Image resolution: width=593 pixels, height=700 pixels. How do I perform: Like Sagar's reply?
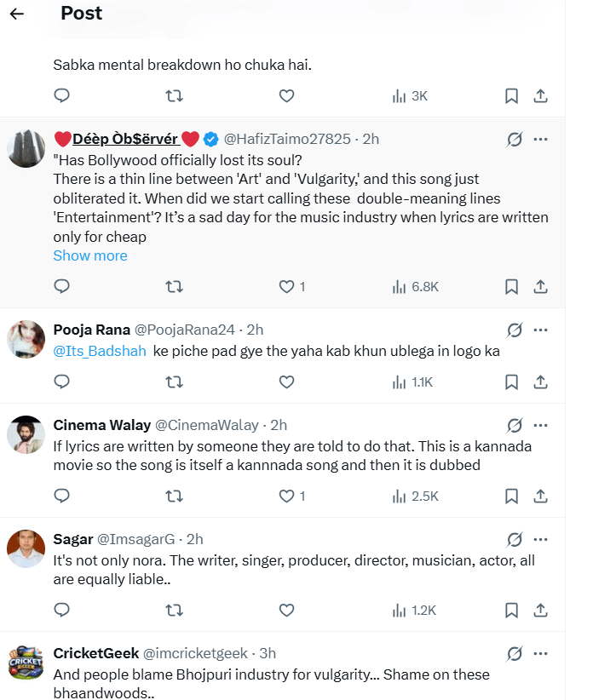coord(287,610)
